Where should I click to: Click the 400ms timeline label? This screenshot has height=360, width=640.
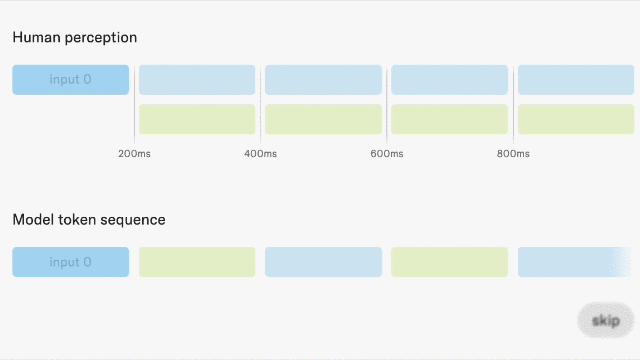[260, 154]
